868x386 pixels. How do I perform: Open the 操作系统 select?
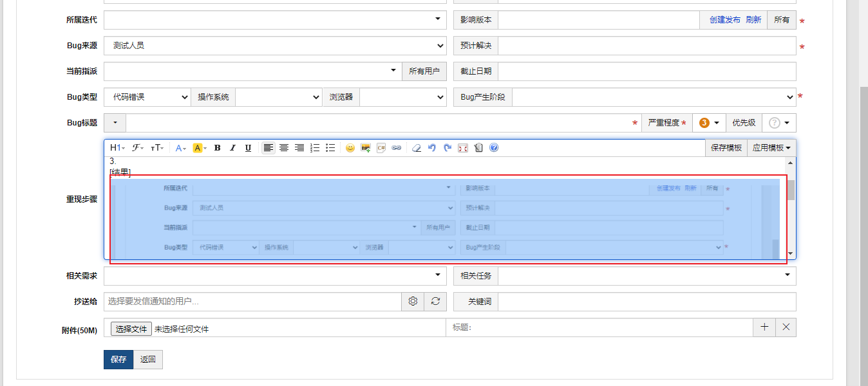(x=279, y=97)
